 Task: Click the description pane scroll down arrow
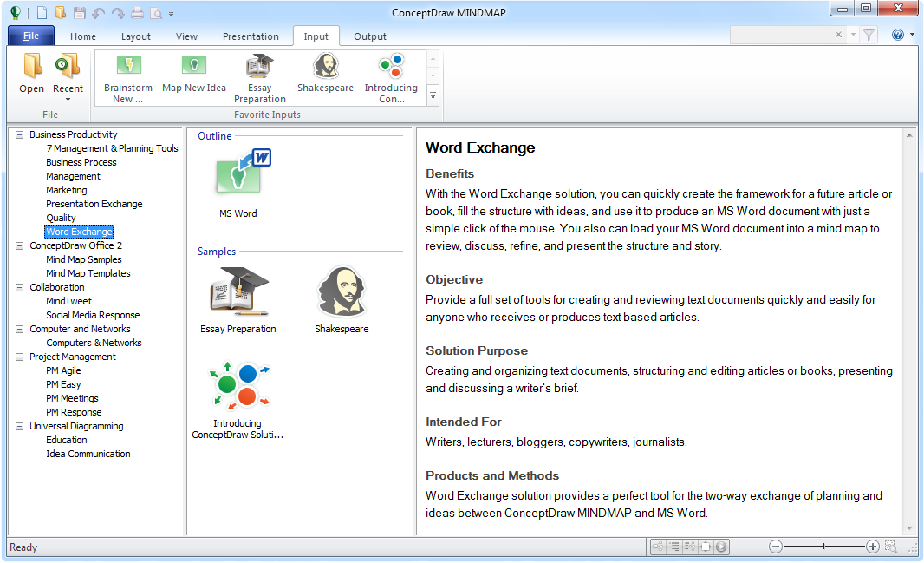pyautogui.click(x=909, y=528)
